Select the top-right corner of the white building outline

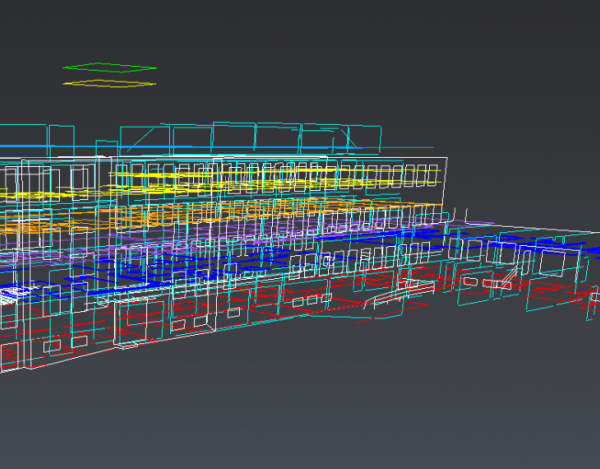tap(446, 158)
